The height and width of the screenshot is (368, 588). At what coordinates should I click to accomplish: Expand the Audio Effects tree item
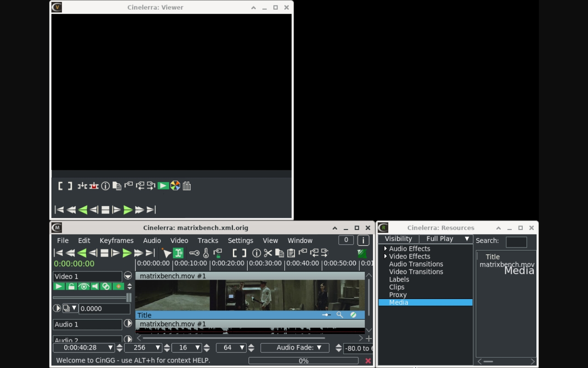pyautogui.click(x=385, y=248)
